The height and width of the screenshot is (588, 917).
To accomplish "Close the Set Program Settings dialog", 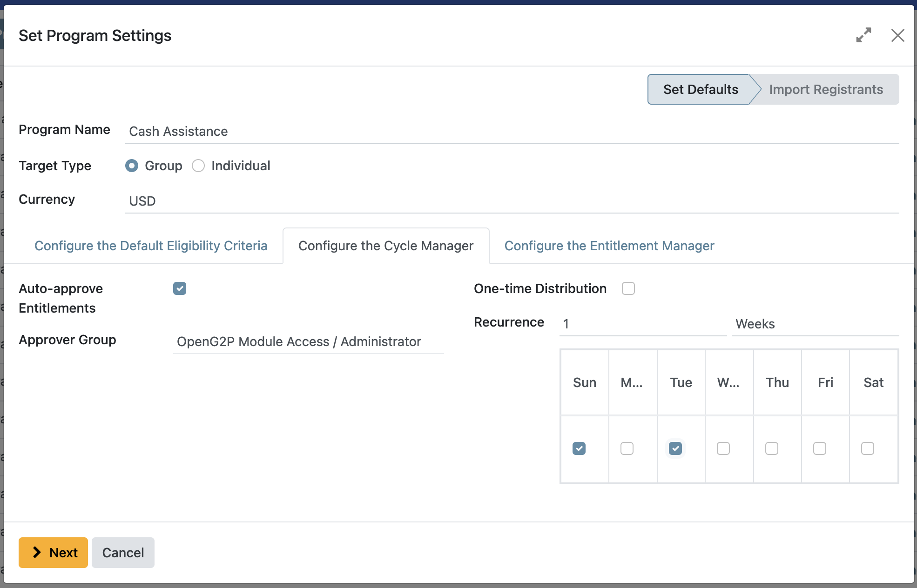I will coord(897,35).
